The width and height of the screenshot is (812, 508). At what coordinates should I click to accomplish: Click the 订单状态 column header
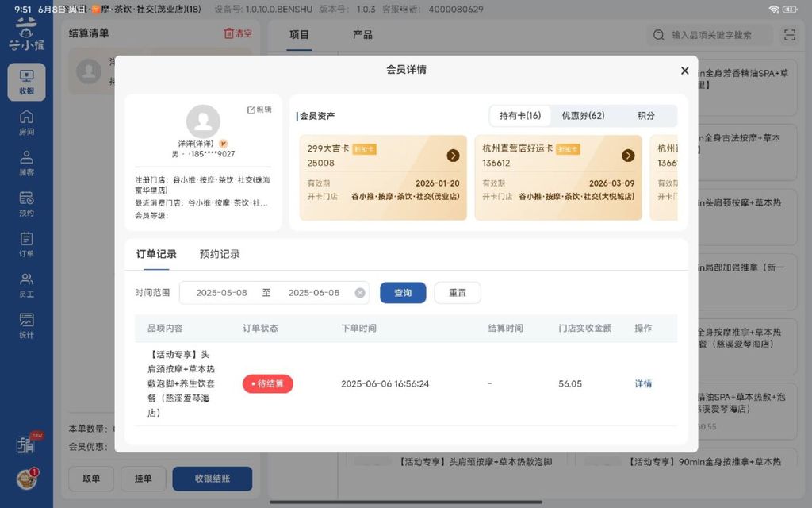coord(260,328)
